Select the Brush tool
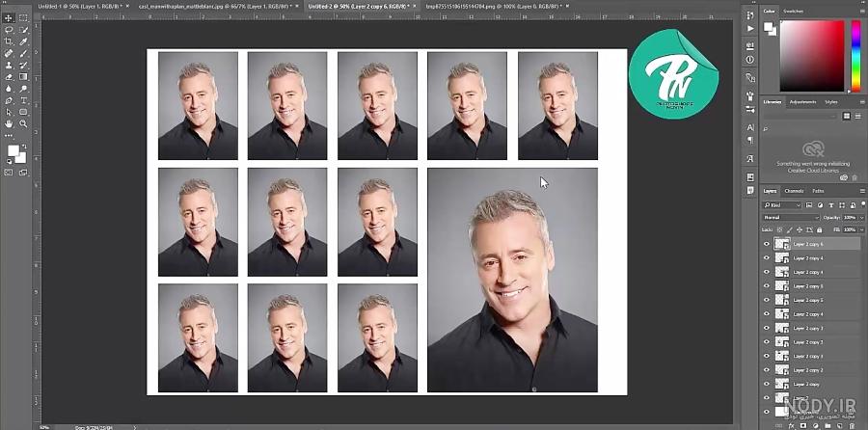Image resolution: width=868 pixels, height=430 pixels. pos(23,54)
